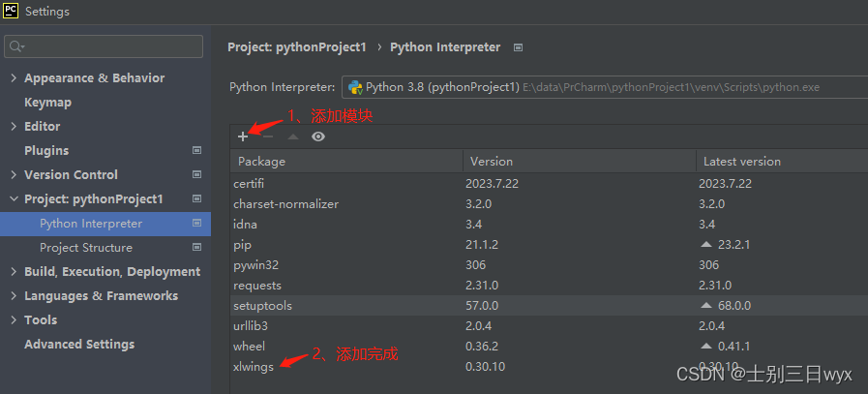Click the search magnifier icon in settings

[x=16, y=46]
